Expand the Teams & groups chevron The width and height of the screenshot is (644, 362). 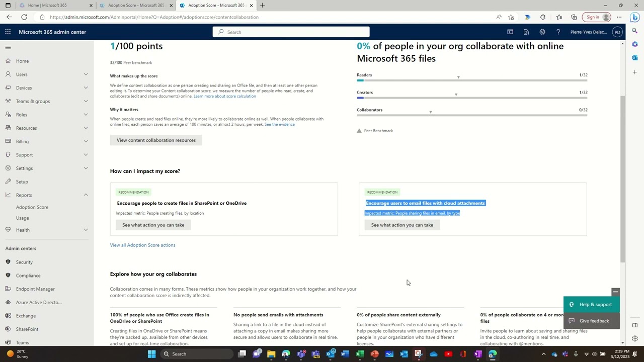click(x=86, y=101)
